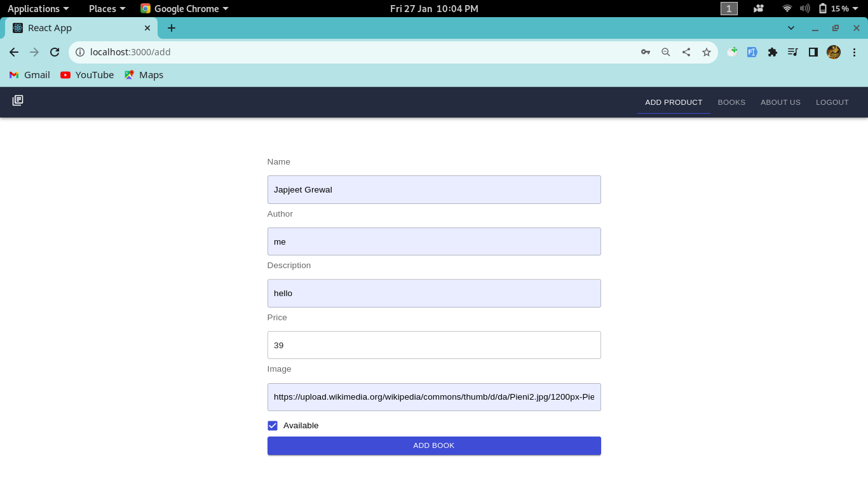Open the Places menu
This screenshot has width=868, height=488.
[107, 8]
